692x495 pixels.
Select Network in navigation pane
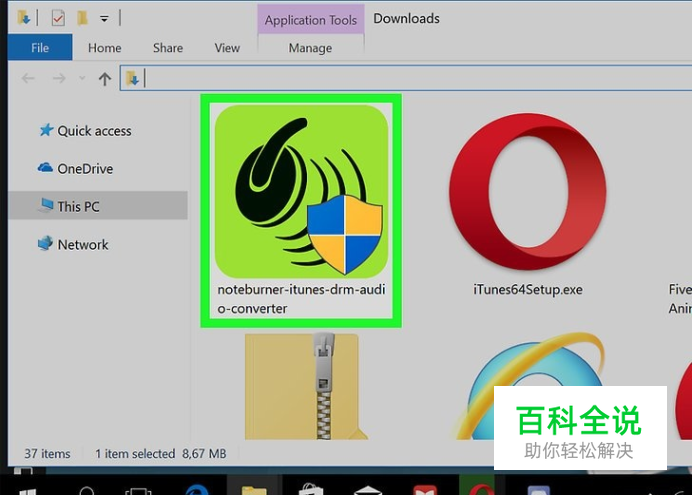tap(83, 244)
